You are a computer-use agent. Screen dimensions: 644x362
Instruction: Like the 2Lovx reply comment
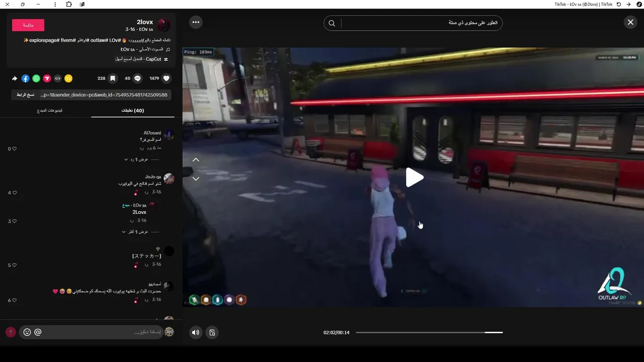point(14,221)
